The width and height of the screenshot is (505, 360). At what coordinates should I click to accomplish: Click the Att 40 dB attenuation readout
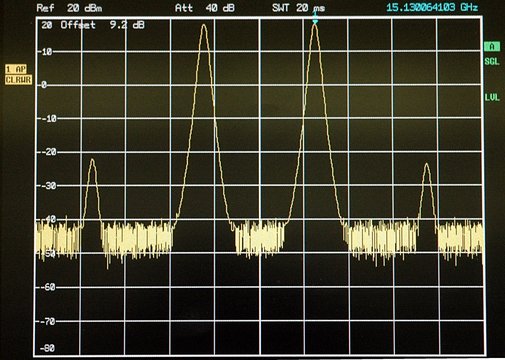[x=205, y=8]
